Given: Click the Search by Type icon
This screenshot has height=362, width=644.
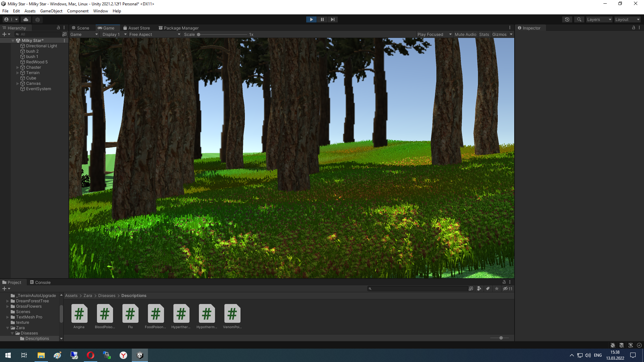Looking at the screenshot, I should tap(479, 289).
